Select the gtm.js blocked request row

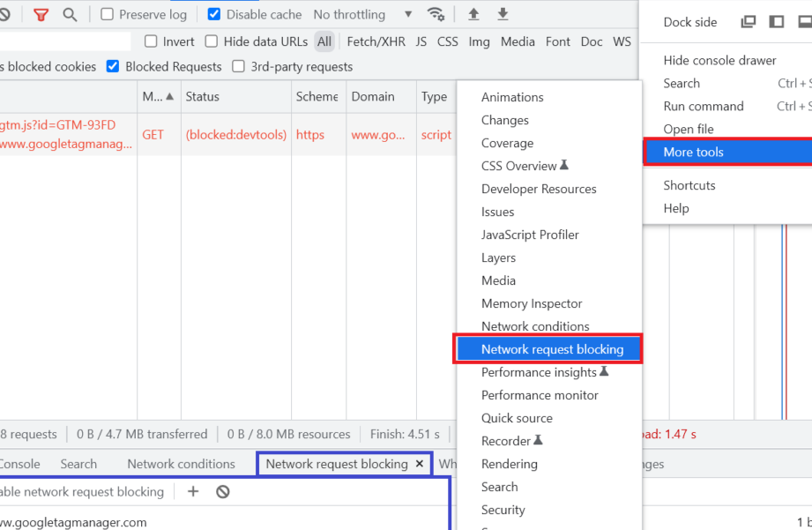pos(227,135)
